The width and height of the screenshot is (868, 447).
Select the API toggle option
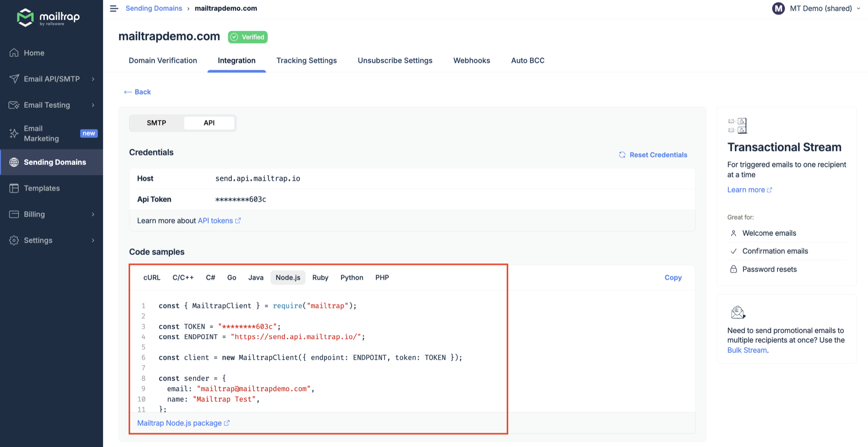click(x=209, y=123)
